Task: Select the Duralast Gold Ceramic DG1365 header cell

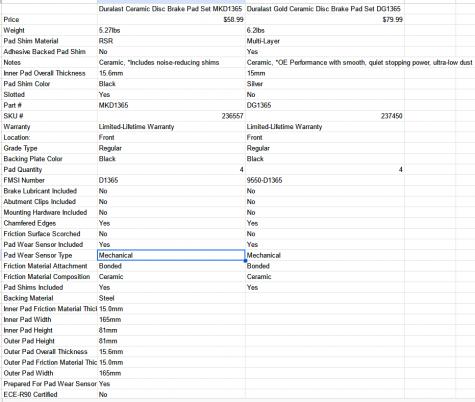Action: (x=325, y=9)
